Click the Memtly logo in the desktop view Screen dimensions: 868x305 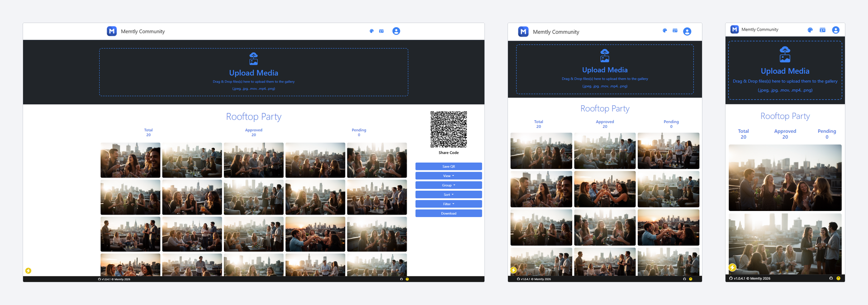pyautogui.click(x=112, y=31)
